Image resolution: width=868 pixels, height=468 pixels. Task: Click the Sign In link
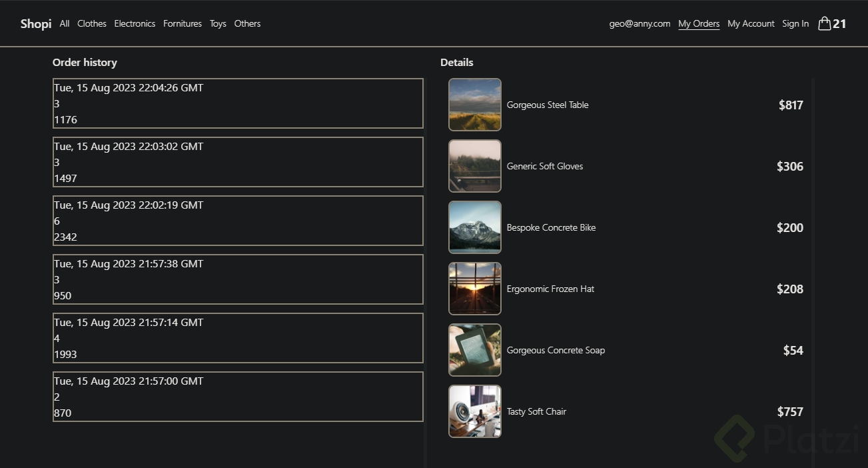(x=795, y=23)
